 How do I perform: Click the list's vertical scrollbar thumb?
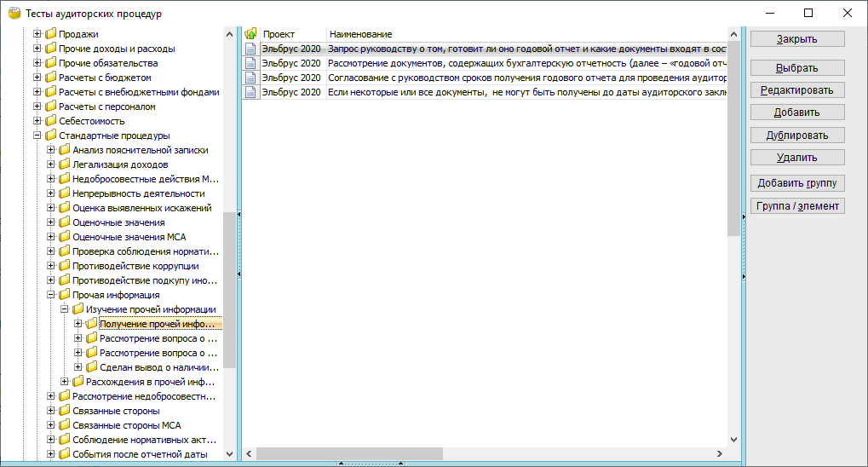coord(733,139)
